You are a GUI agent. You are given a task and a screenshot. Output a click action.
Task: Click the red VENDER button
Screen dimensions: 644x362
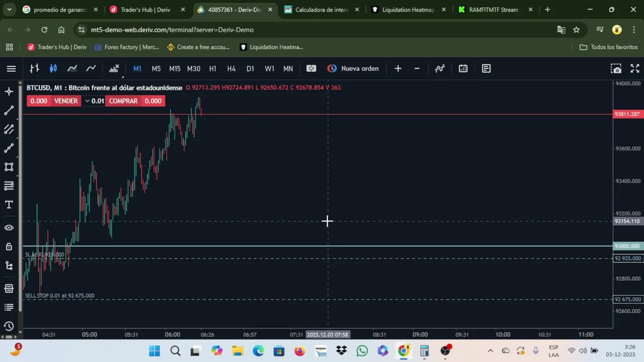coord(66,101)
